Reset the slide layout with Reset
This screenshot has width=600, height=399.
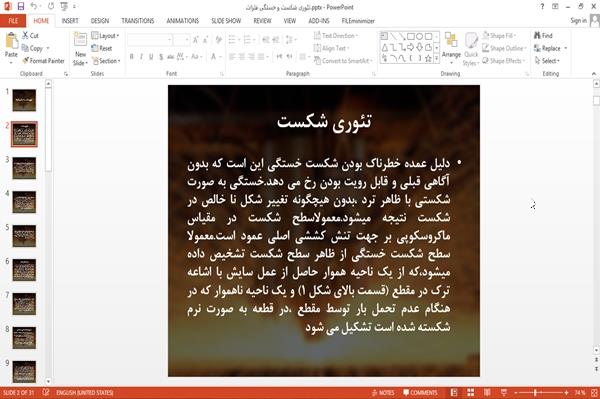[x=102, y=48]
